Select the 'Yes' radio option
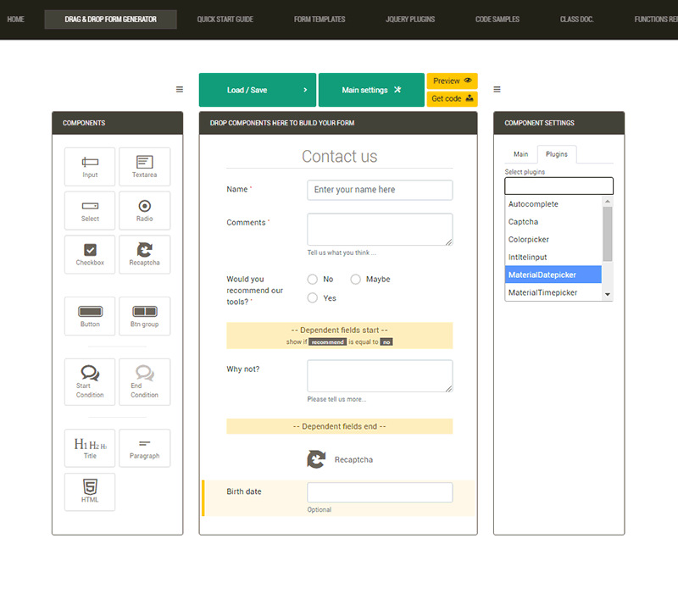The image size is (678, 616). point(313,297)
